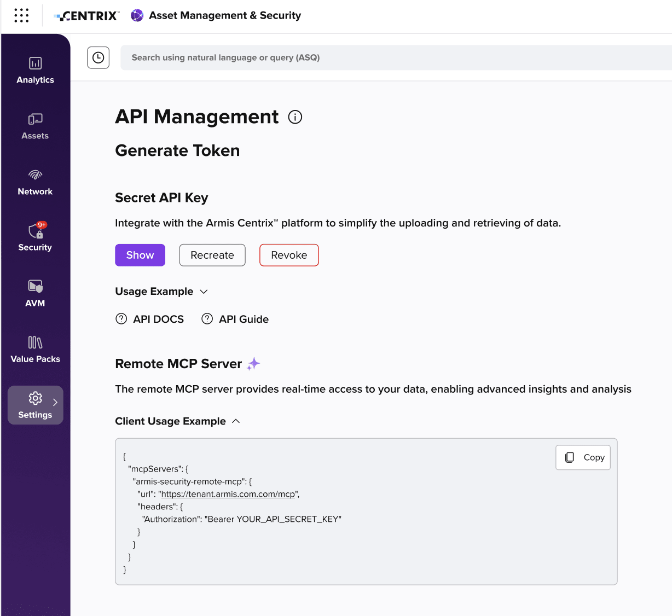This screenshot has width=672, height=616.
Task: Click the sparkle icon next to Remote MCP Server
Action: [253, 363]
